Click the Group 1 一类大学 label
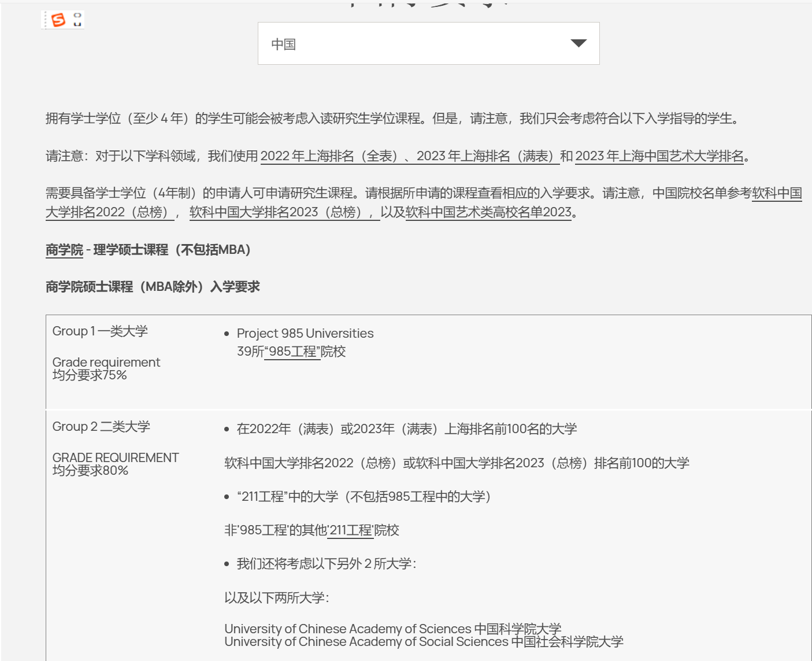The image size is (812, 661). point(100,331)
